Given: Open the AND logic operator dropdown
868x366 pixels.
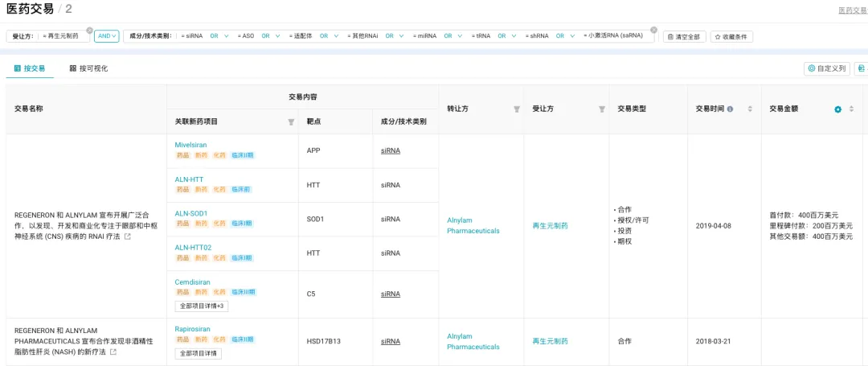Looking at the screenshot, I should click(106, 36).
